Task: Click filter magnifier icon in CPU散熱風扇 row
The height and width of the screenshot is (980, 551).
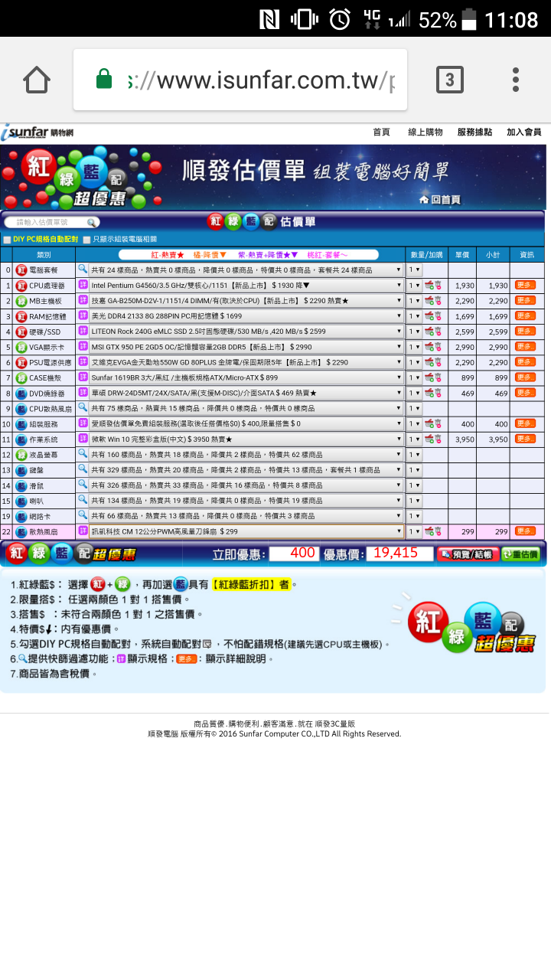Action: 83,407
